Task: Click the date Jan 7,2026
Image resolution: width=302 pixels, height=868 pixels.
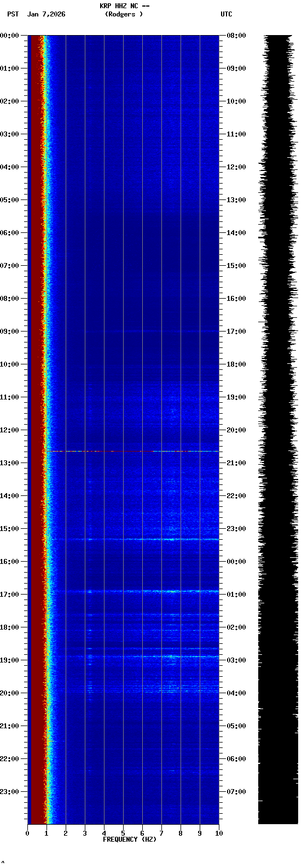Action: point(46,14)
